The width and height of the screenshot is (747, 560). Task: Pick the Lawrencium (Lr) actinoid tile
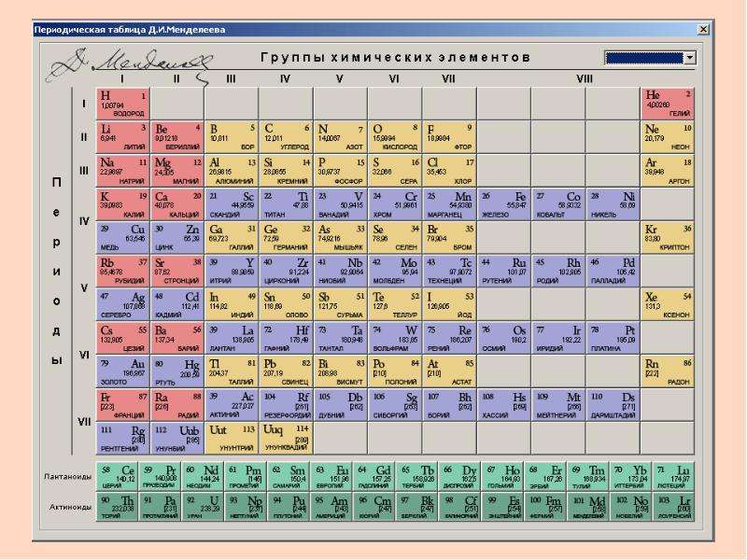tap(673, 508)
